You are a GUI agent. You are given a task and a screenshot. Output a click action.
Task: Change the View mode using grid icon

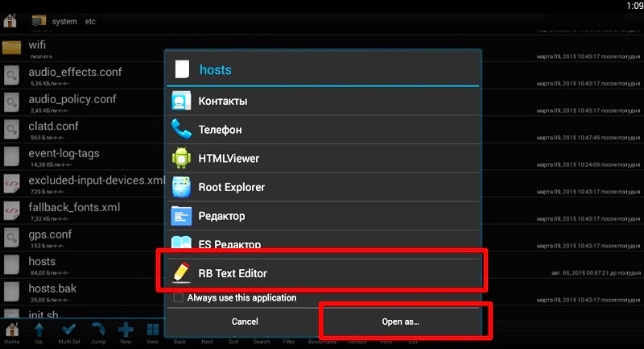coord(153,333)
